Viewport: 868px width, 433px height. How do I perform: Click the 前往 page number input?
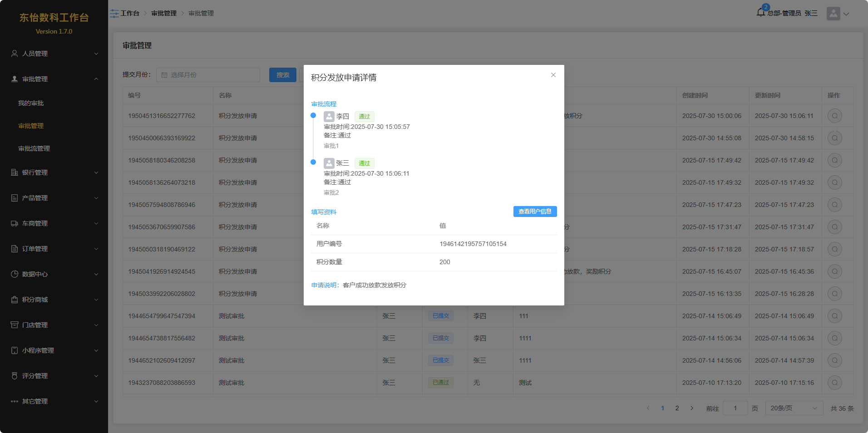(735, 408)
